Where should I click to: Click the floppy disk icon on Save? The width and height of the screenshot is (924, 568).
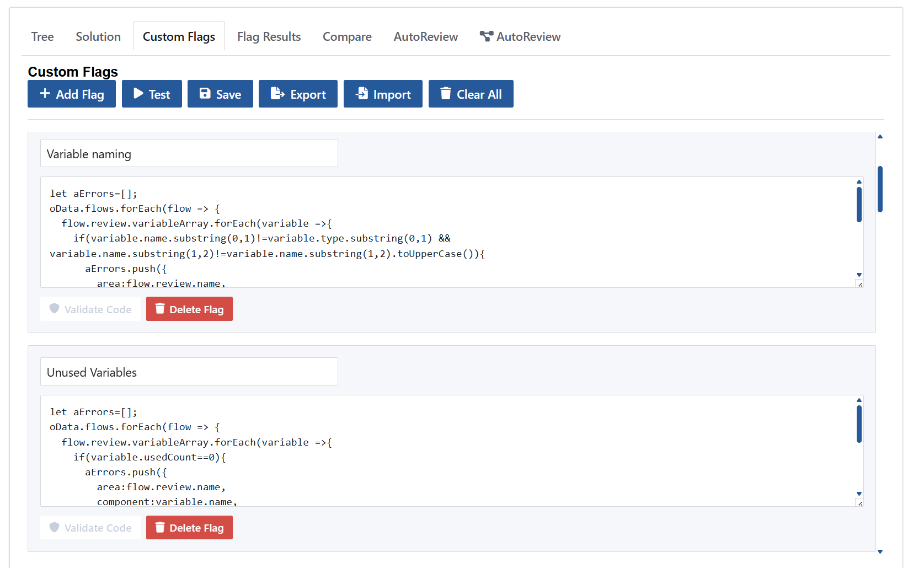[206, 94]
